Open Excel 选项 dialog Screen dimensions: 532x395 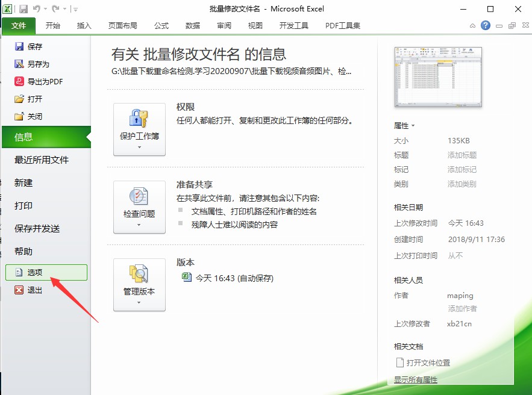click(46, 272)
